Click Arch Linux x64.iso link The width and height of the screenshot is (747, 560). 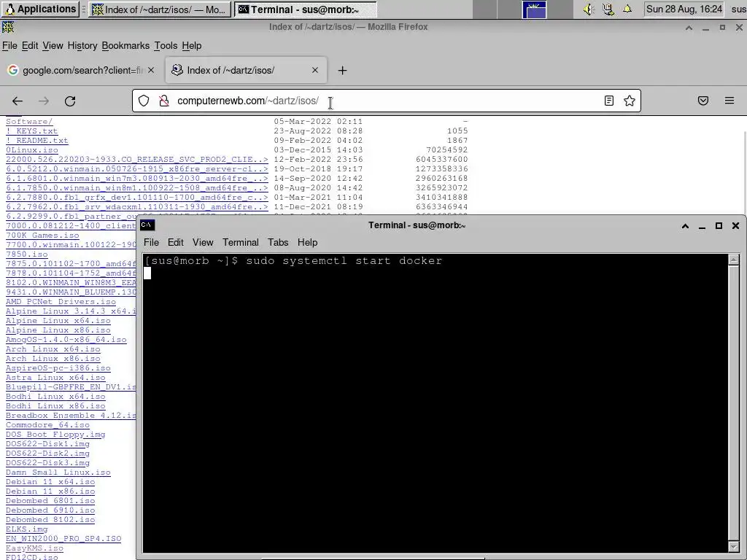(x=53, y=349)
